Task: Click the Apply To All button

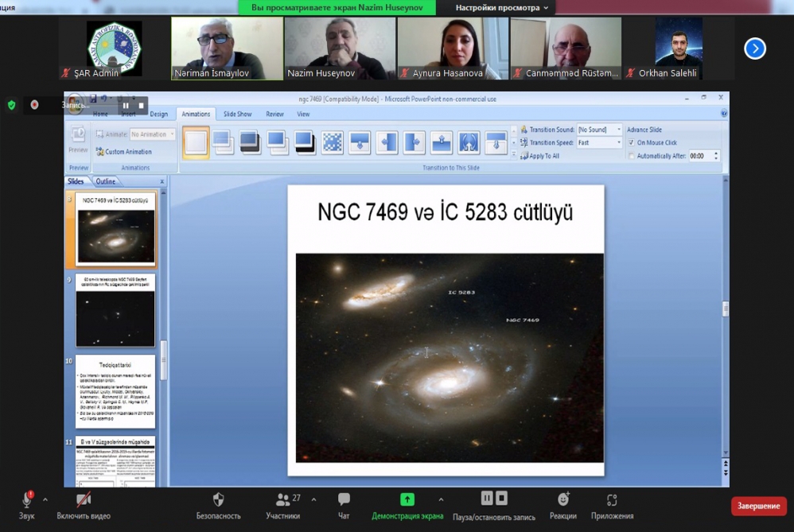Action: tap(539, 156)
